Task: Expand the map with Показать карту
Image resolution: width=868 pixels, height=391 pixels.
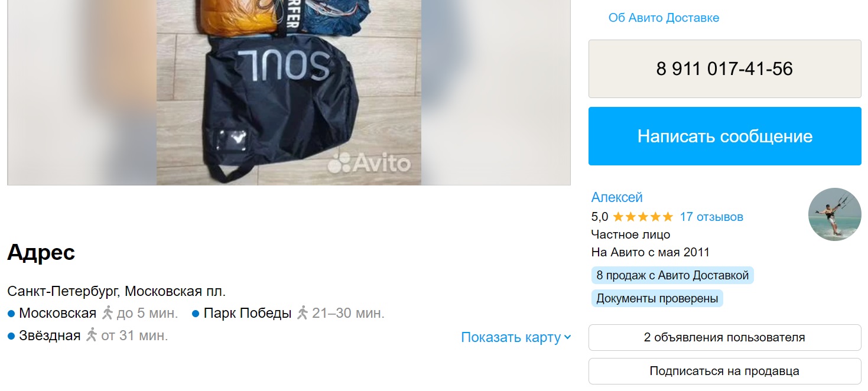Action: (511, 337)
